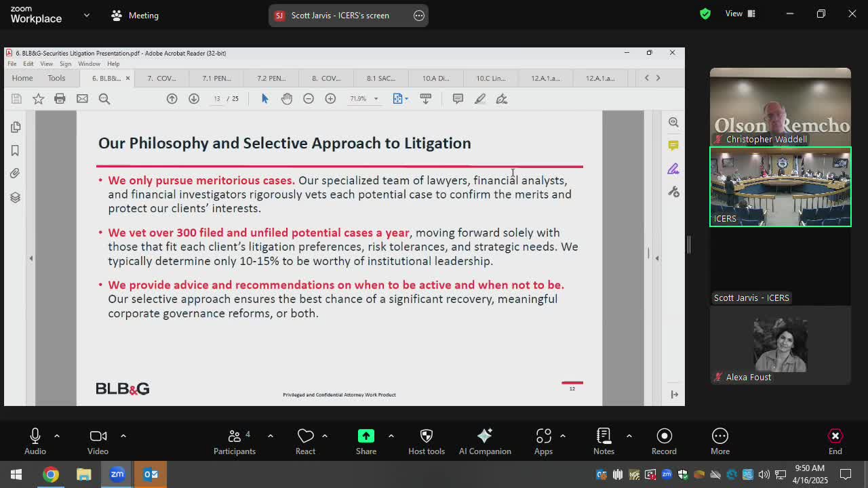This screenshot has height=488, width=868.
Task: Start recording with the Record button
Action: coord(664,441)
